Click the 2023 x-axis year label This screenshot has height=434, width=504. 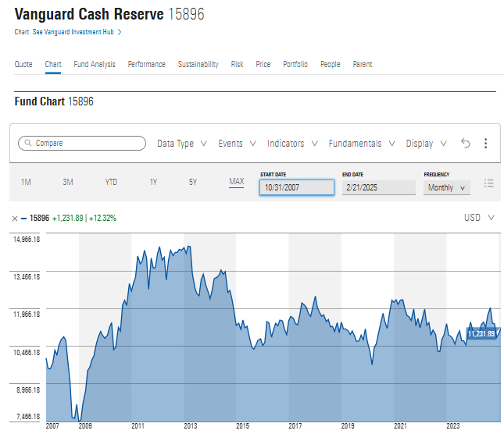click(x=453, y=426)
